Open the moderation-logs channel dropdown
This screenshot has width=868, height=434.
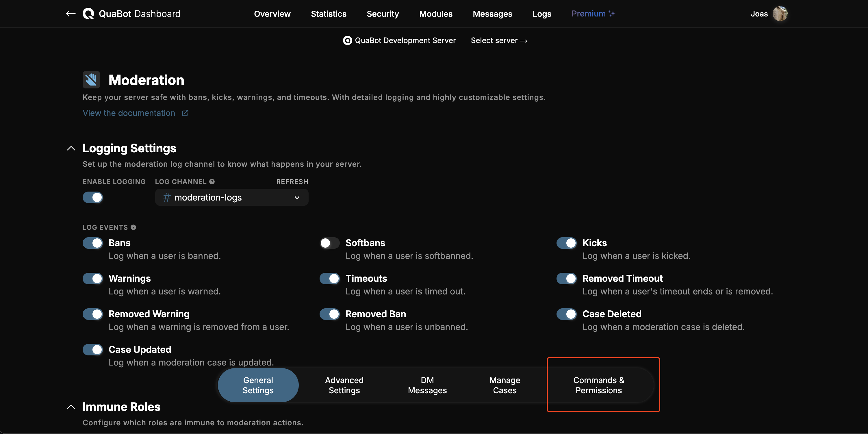point(232,197)
